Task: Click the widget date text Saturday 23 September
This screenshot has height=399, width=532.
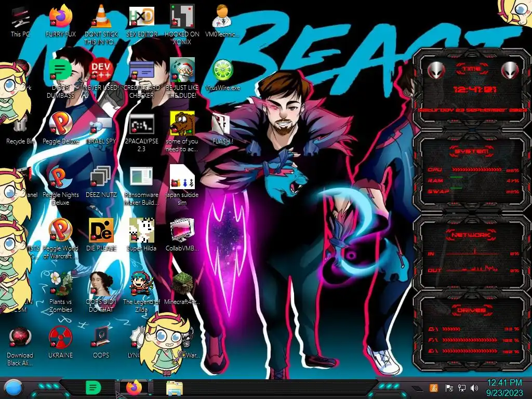Action: 472,110
